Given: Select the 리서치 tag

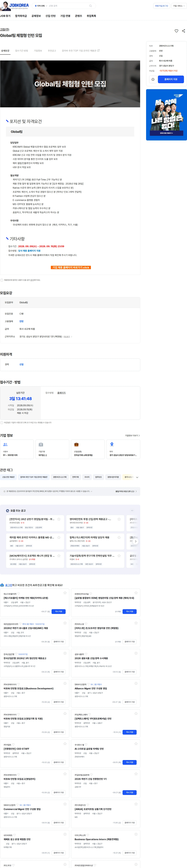Looking at the screenshot, I should 87,477.
